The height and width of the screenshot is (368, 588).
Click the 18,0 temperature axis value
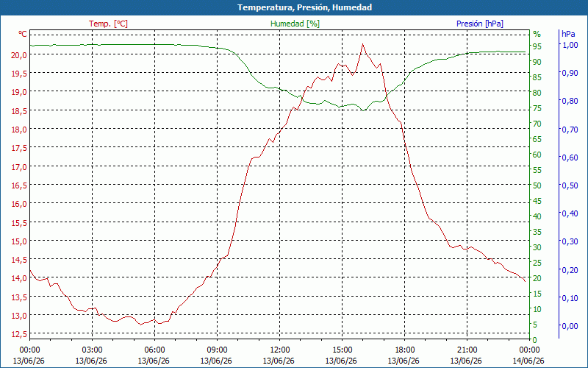tap(20, 130)
